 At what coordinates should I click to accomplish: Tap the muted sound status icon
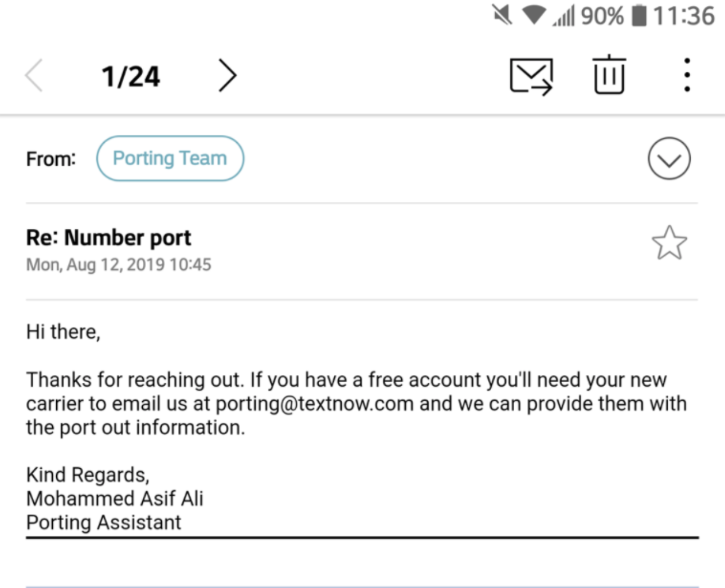[502, 15]
